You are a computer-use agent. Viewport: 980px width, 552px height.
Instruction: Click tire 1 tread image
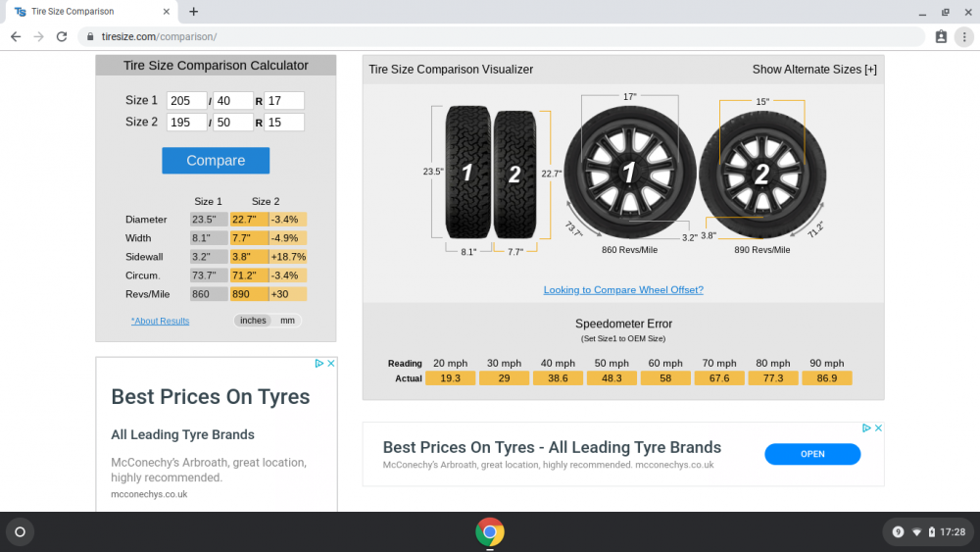[467, 172]
